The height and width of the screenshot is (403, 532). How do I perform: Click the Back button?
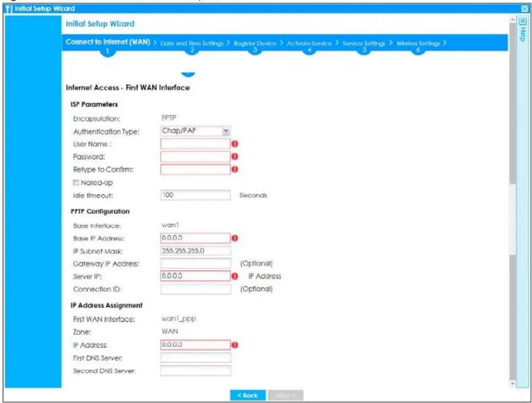tap(248, 395)
